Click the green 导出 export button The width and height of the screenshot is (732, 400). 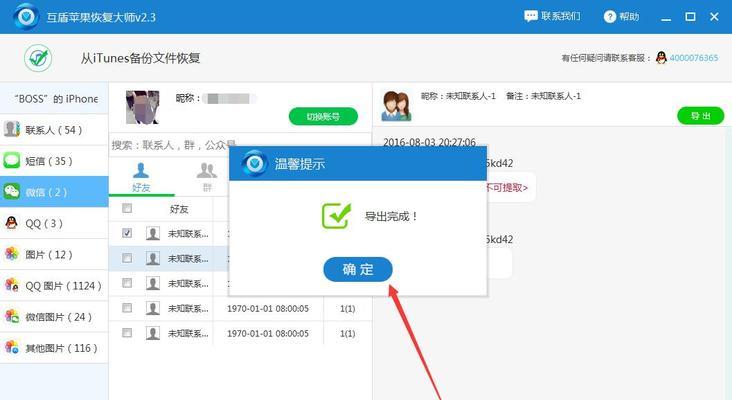700,116
